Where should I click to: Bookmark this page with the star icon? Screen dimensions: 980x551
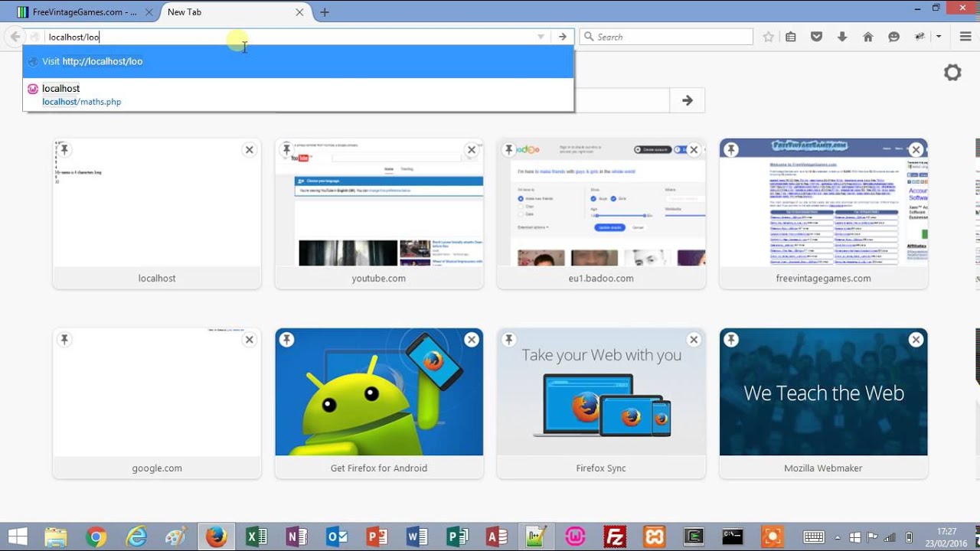(768, 37)
